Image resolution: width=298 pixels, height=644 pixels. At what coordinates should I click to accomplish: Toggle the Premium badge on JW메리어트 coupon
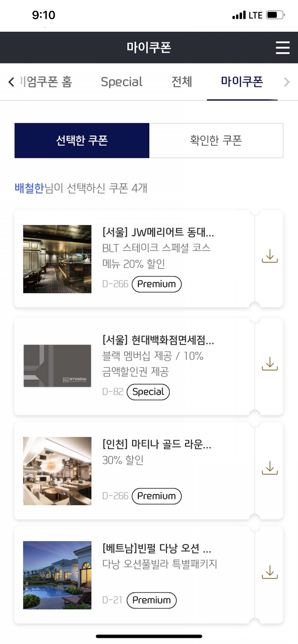point(157,284)
